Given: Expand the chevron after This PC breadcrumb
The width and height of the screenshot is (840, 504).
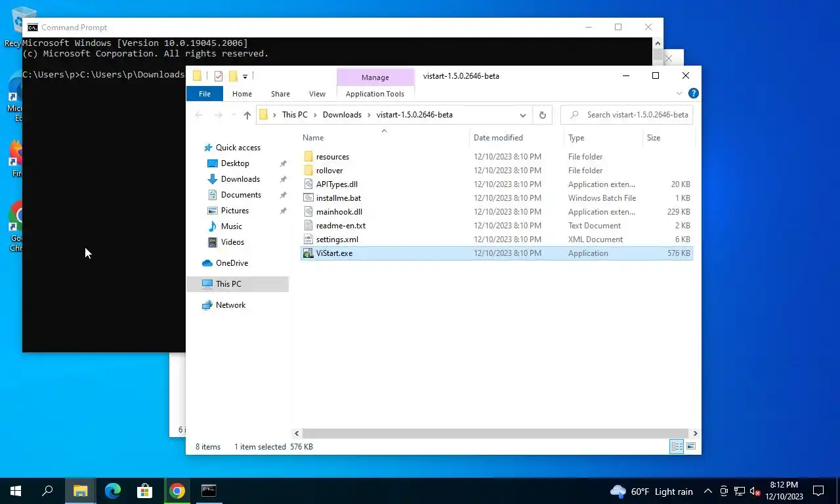Looking at the screenshot, I should (315, 115).
